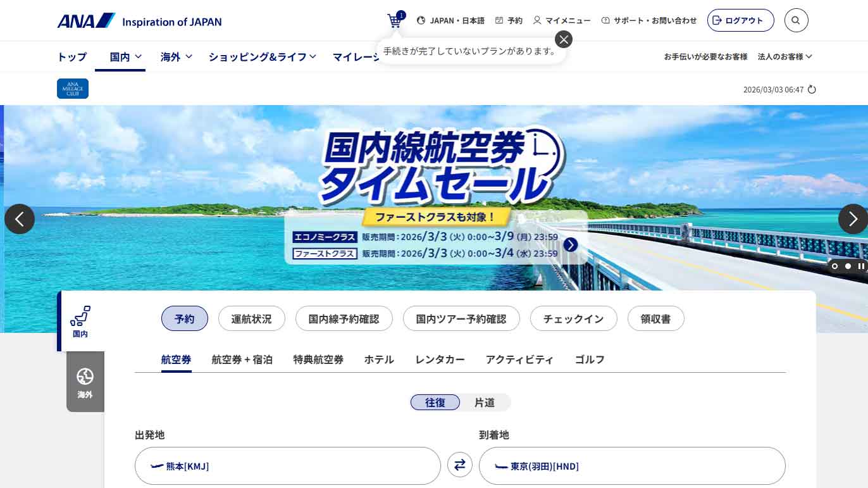Select the 海外 side tab with globe icon
Image resolution: width=868 pixels, height=488 pixels.
[x=85, y=382]
